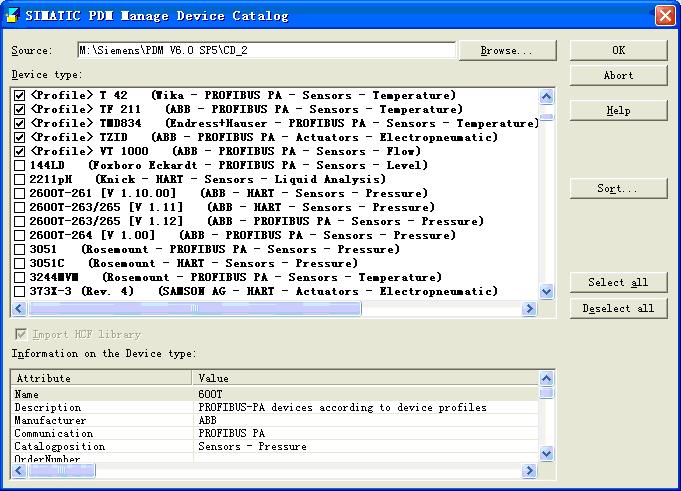The image size is (681, 491).
Task: Check the 373X-3 (Rev. 4) checkbox
Action: (x=20, y=291)
